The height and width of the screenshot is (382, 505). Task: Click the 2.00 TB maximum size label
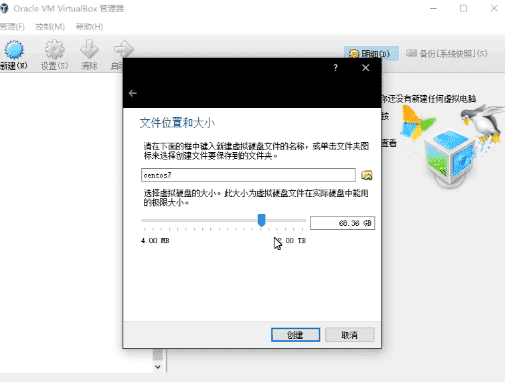tap(292, 241)
